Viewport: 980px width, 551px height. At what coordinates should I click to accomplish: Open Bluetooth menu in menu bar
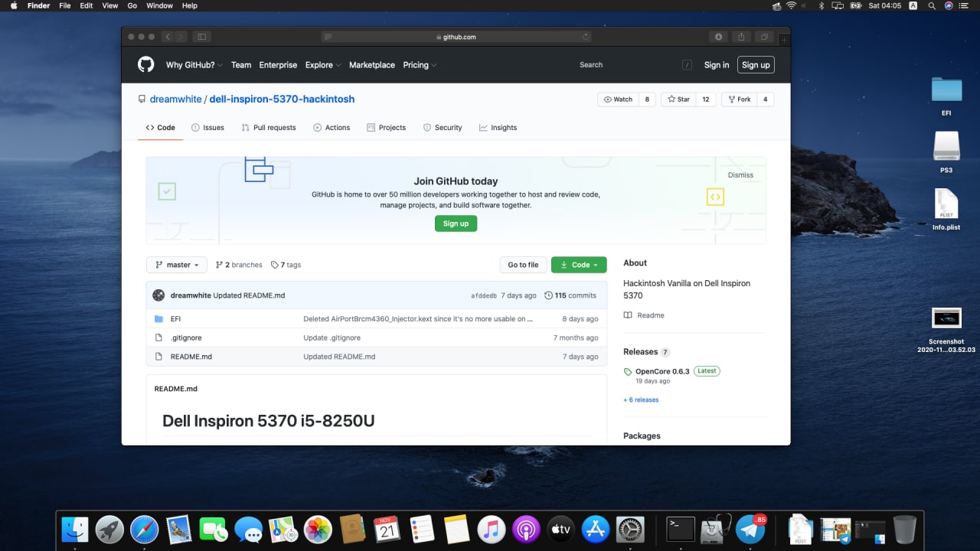pos(820,5)
